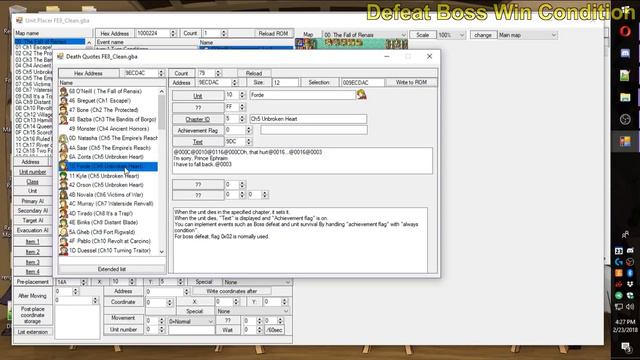Select Duessel (Ch10 Turning Traitor) entry

pos(109,251)
